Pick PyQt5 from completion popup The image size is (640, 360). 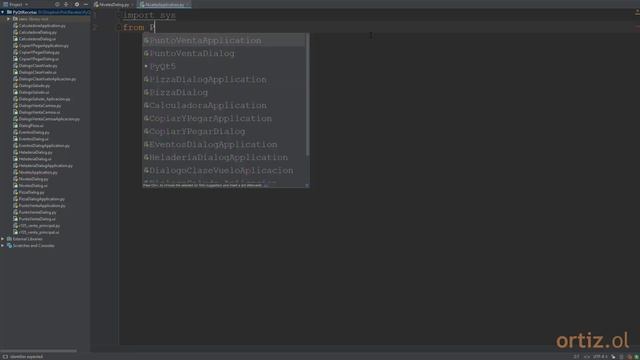(x=224, y=66)
